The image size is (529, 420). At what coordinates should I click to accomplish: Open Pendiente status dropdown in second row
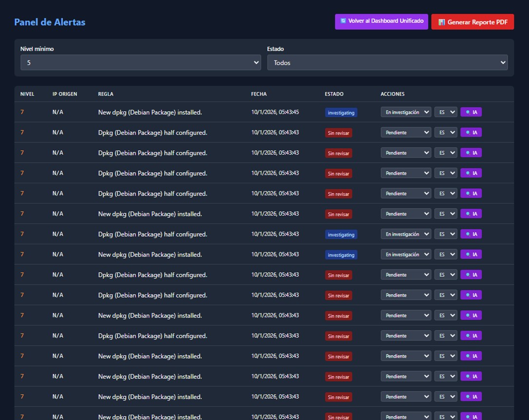click(x=406, y=133)
